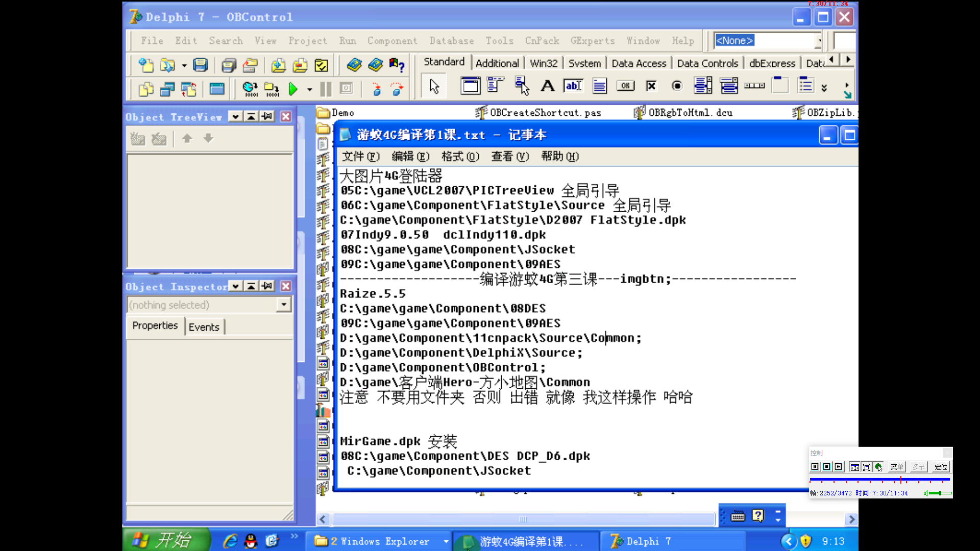
Task: Open the desktop layout <None> combo box
Action: 768,40
